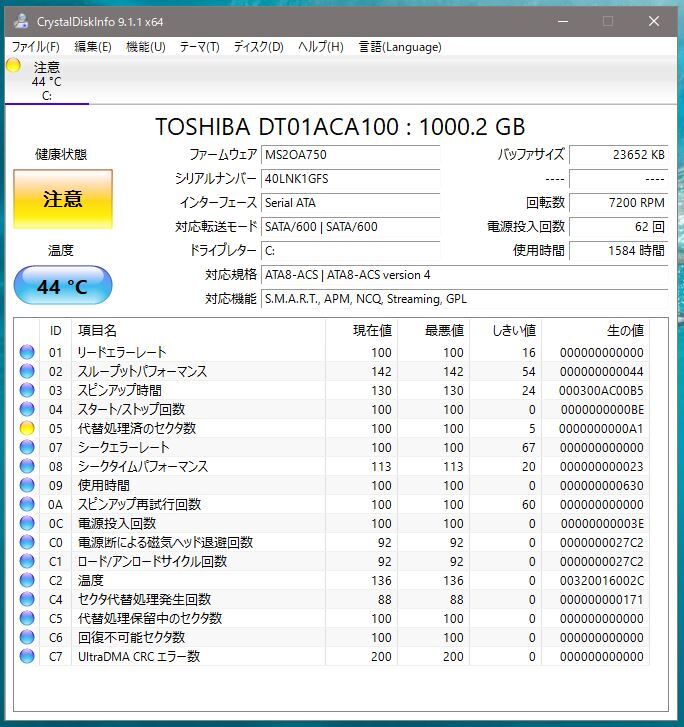Screen dimensions: 684x727
Task: Click the blue status dot for ID 09 row
Action: [x=27, y=485]
